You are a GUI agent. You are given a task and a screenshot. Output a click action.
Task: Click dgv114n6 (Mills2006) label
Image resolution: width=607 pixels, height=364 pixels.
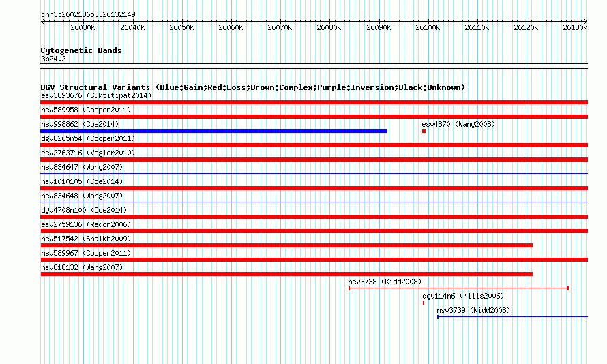click(x=463, y=296)
